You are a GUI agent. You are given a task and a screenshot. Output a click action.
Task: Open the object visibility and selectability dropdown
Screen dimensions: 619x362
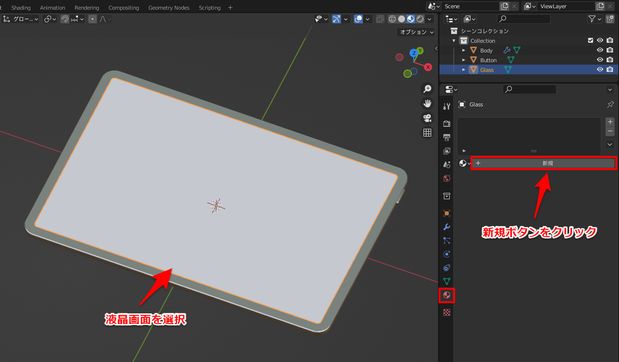[321, 19]
